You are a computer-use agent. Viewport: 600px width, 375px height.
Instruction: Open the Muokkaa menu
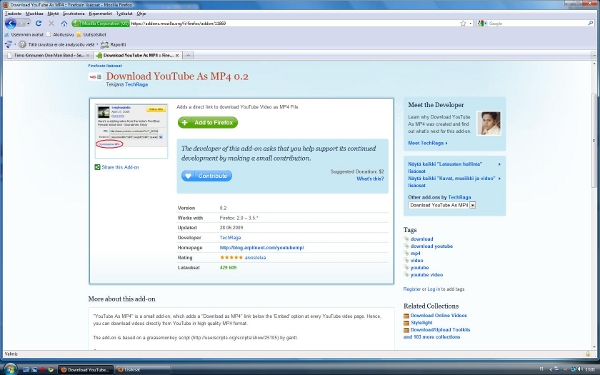coord(34,13)
